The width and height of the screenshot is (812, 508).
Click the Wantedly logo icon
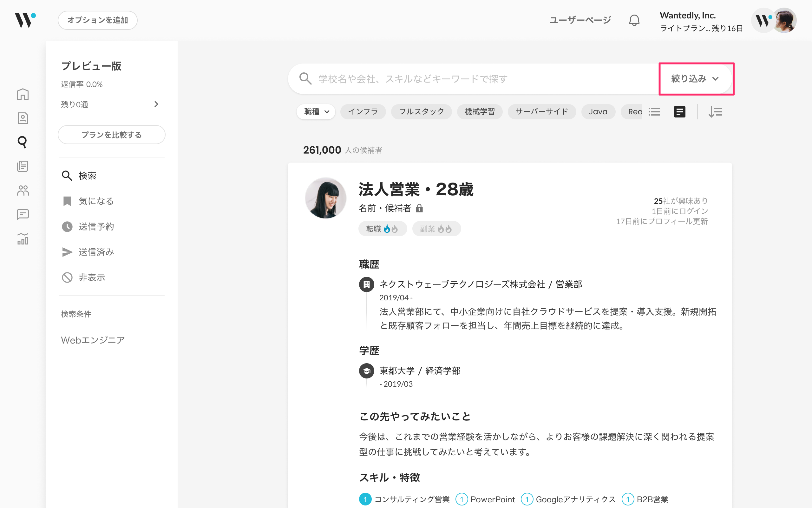(x=25, y=20)
